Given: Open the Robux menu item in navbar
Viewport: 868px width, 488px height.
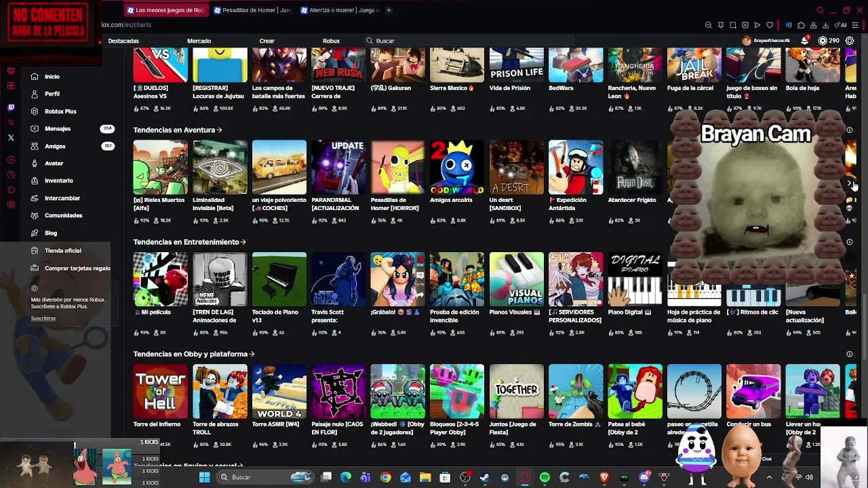Looking at the screenshot, I should click(331, 41).
